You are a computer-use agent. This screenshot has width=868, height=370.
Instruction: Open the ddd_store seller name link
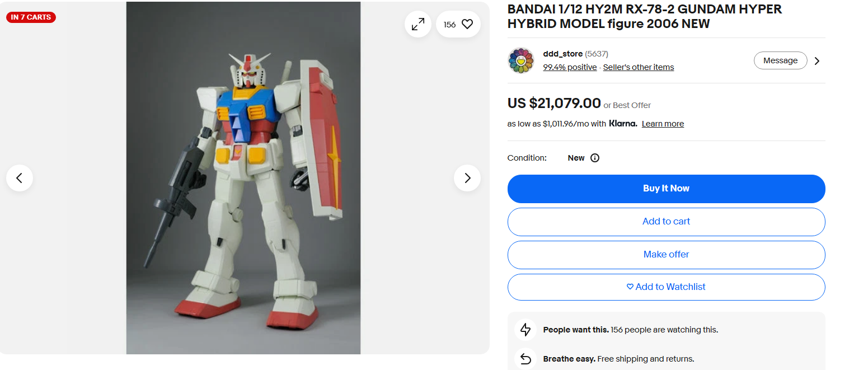click(562, 54)
